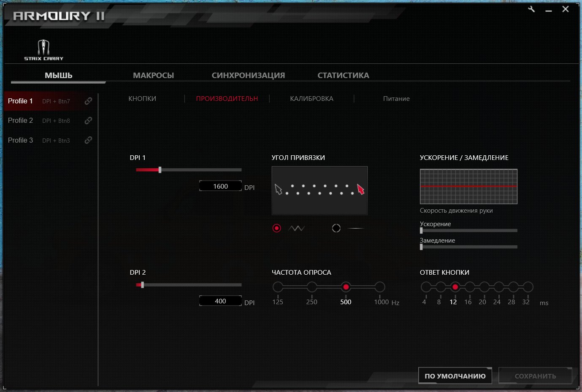
Task: Click the DPI 2 slider handle
Action: point(143,285)
